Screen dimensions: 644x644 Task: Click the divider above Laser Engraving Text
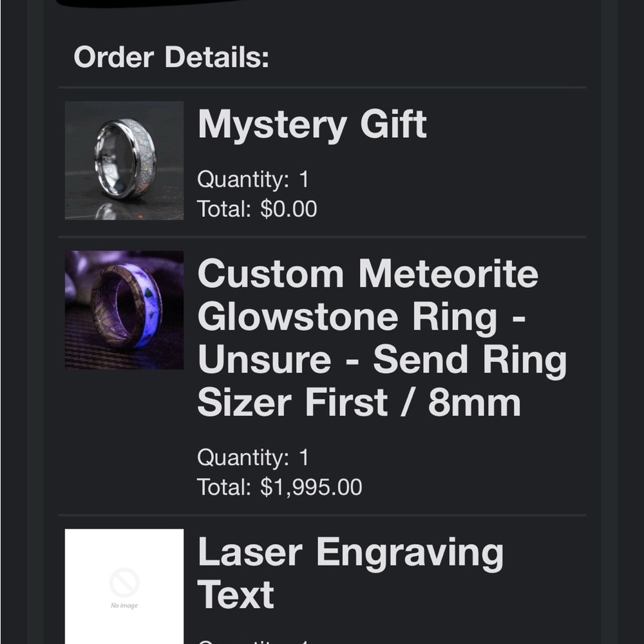322,515
